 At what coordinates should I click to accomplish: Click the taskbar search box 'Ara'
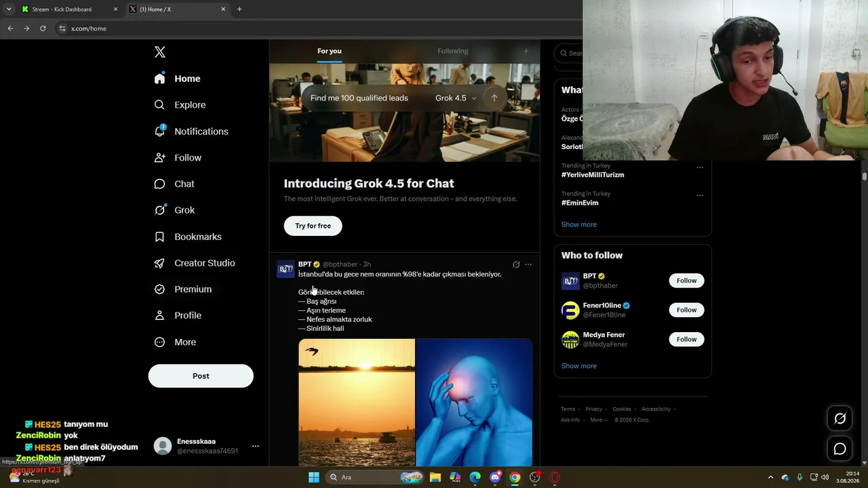(x=374, y=477)
